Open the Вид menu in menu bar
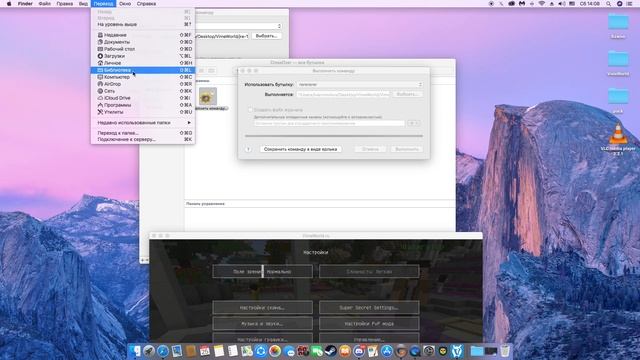The width and height of the screenshot is (640, 360). pos(83,4)
